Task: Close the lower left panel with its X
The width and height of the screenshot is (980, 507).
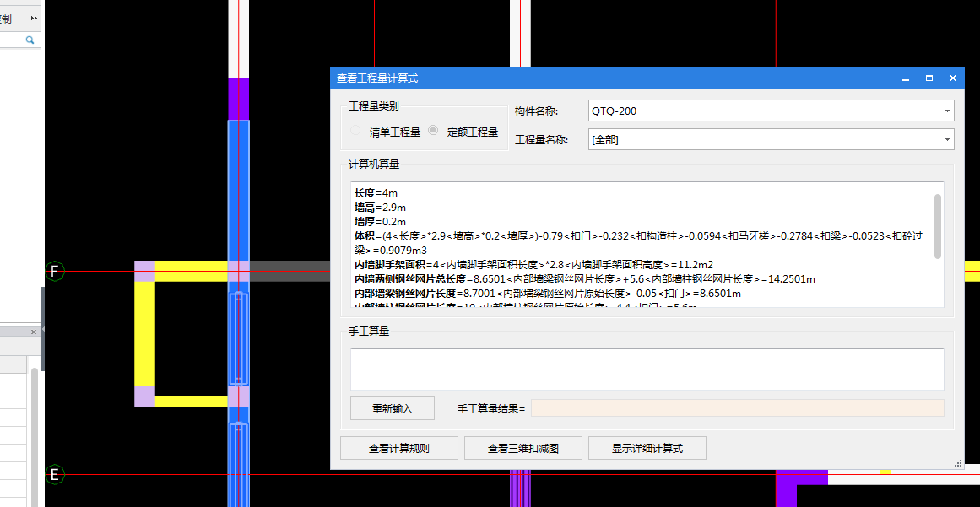Action: point(34,332)
